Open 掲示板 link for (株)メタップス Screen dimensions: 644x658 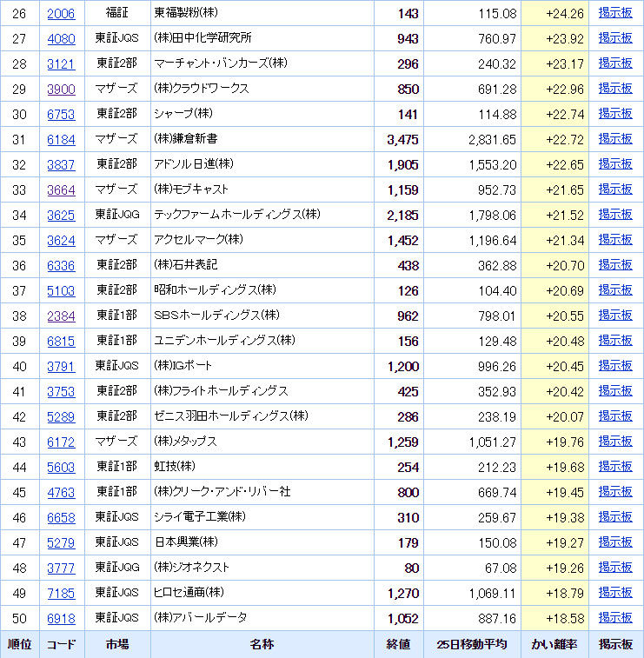point(615,441)
